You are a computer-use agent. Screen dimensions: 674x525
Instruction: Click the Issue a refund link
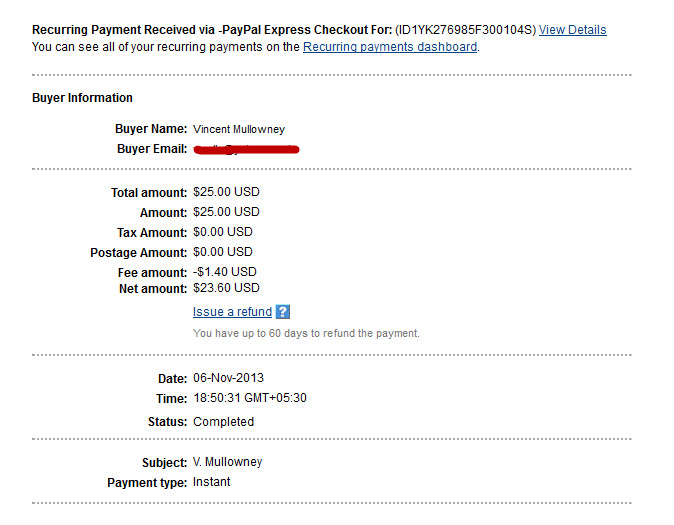[x=232, y=312]
